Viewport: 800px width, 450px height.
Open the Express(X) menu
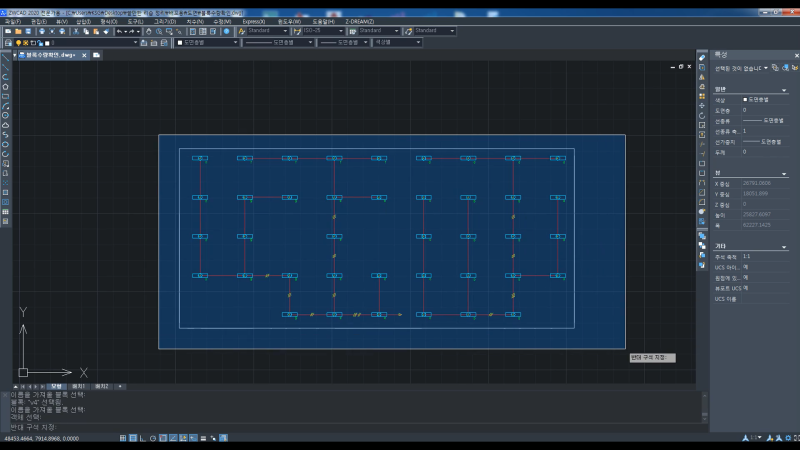click(254, 22)
